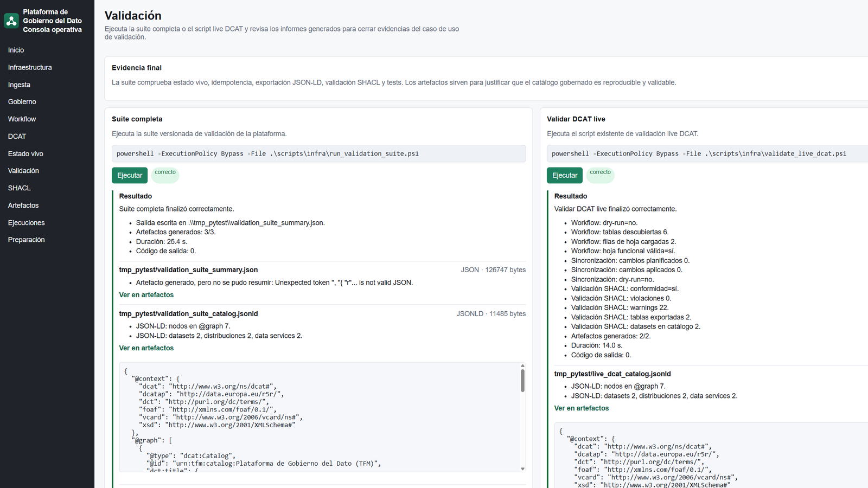Go to Infraestructura in sidebar

[x=30, y=67]
